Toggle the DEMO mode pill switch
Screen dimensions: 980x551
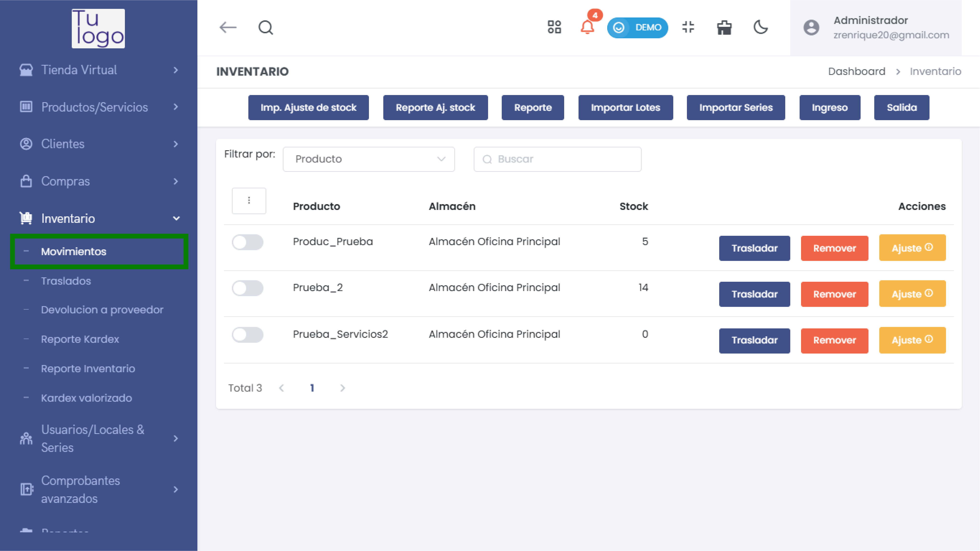point(638,27)
